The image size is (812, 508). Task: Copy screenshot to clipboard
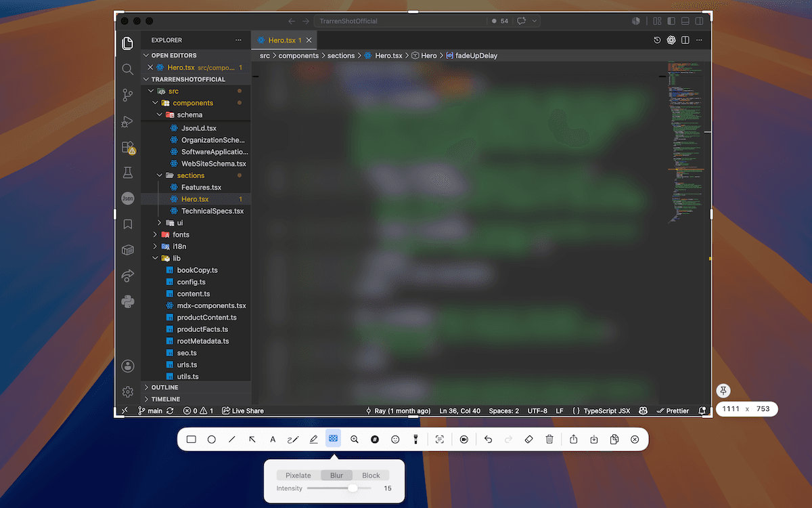click(x=614, y=440)
